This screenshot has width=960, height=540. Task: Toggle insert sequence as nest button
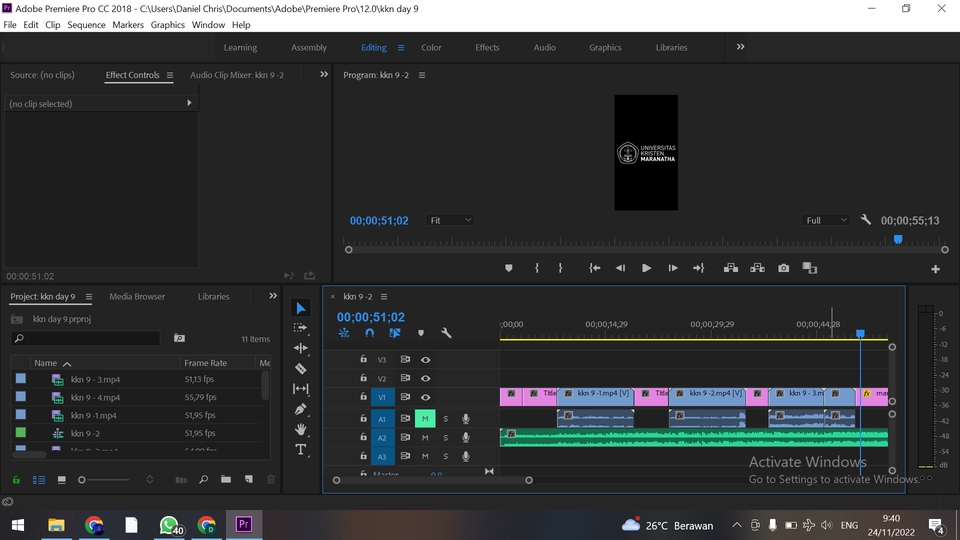(x=344, y=333)
